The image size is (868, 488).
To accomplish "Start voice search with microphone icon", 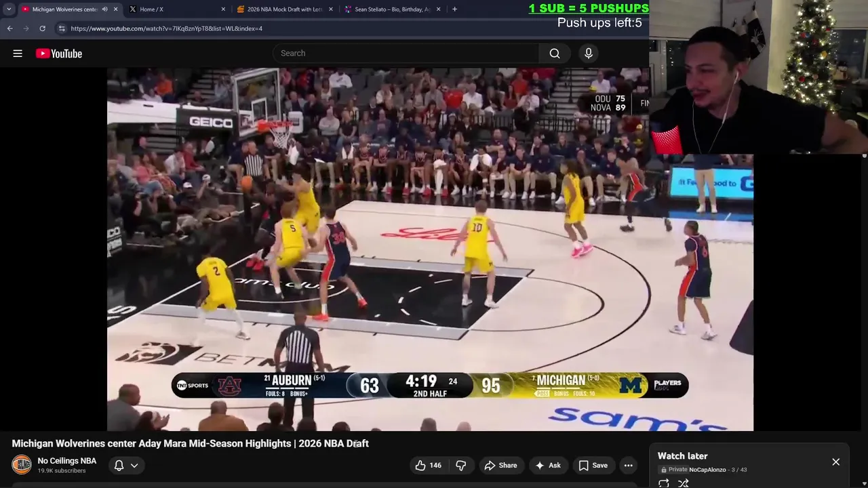I will (x=589, y=54).
